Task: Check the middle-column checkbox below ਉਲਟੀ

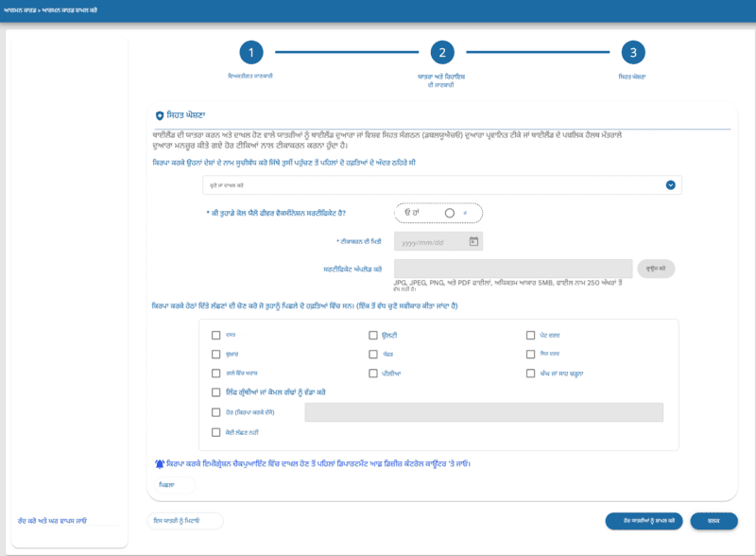Action: coord(373,355)
